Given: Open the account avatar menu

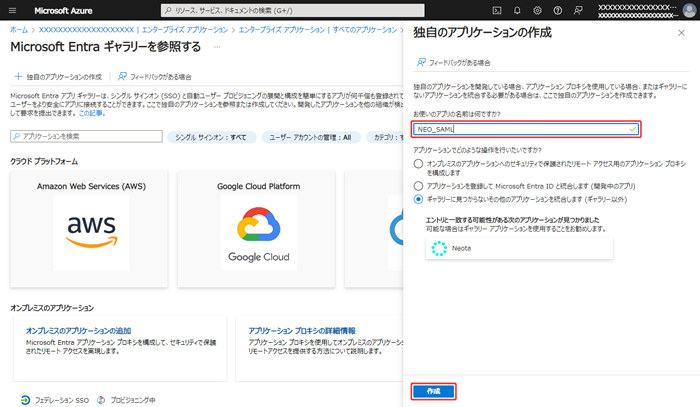Looking at the screenshot, I should tap(689, 10).
